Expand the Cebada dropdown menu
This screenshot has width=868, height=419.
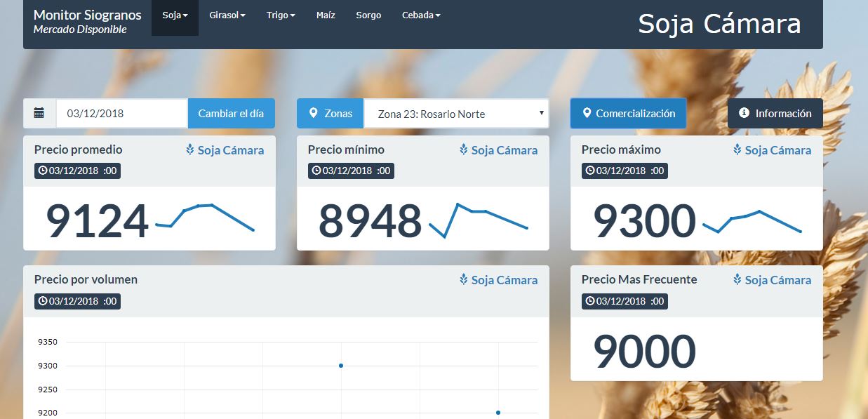421,15
